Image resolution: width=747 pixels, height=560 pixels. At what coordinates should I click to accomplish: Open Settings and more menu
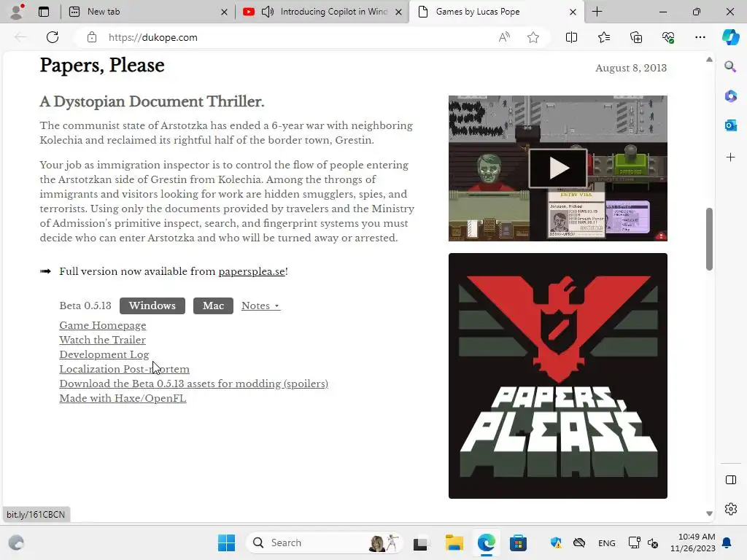tap(700, 37)
